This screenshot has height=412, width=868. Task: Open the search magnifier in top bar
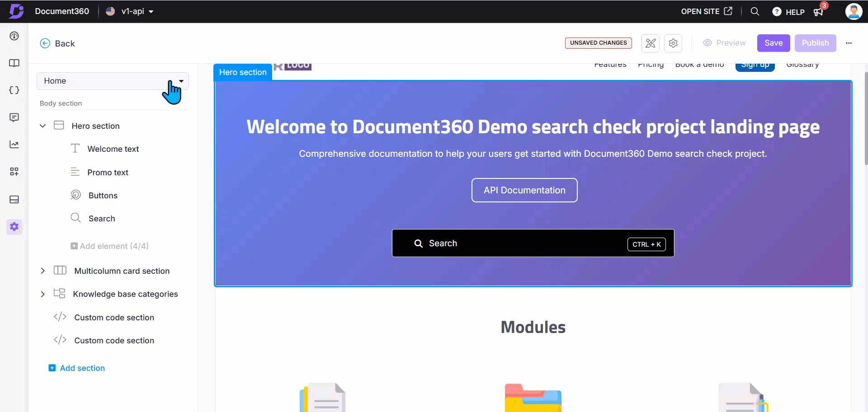click(755, 11)
